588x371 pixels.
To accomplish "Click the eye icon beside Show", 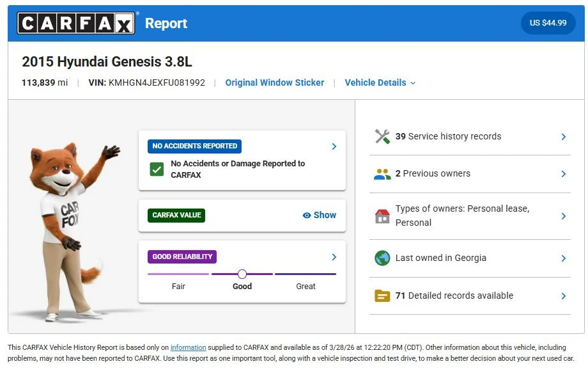I will point(307,216).
